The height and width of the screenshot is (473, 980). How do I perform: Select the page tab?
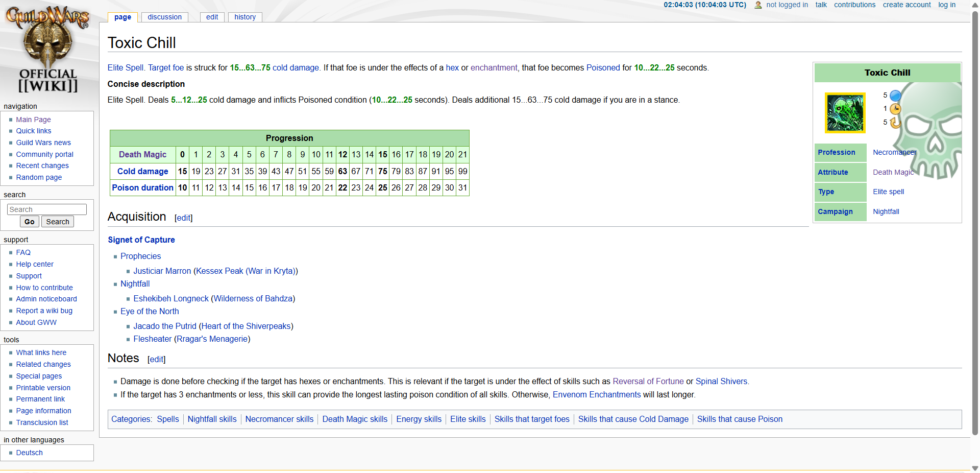[122, 17]
